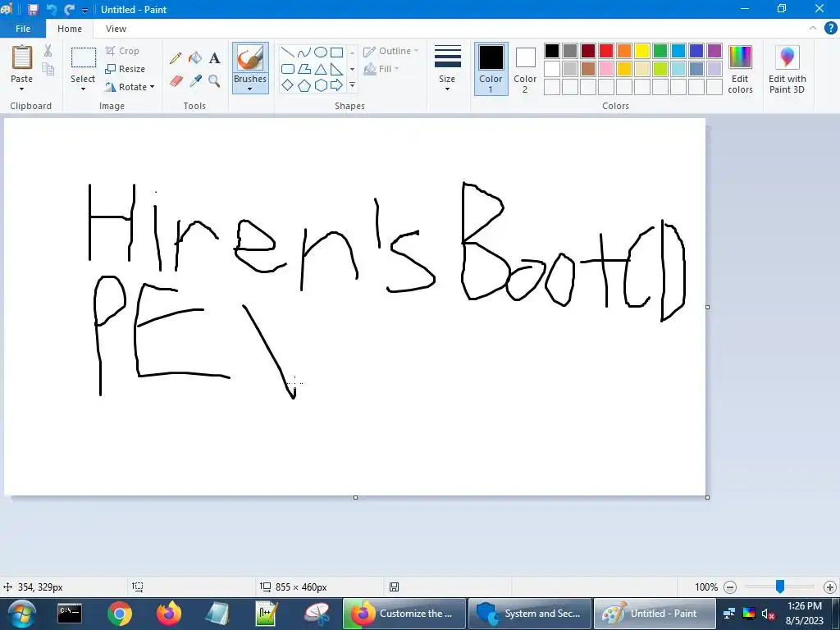Step down one row in the Shapes gallery

(352, 69)
